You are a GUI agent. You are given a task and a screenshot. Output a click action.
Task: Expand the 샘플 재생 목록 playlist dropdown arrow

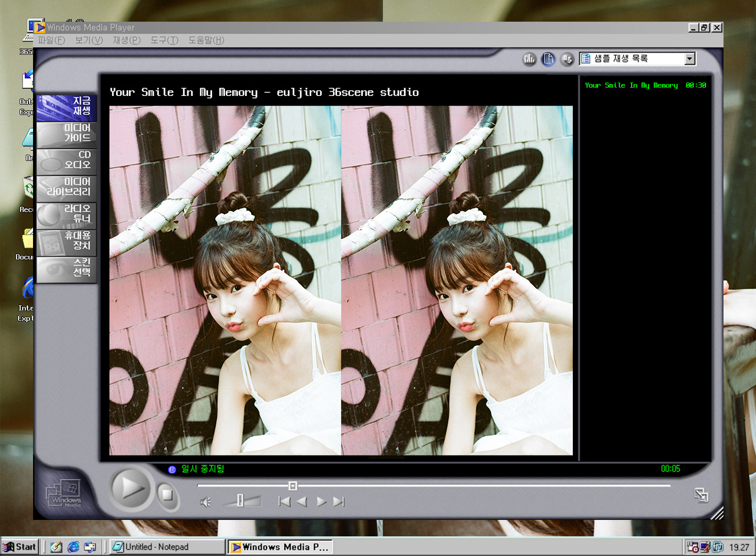click(689, 59)
